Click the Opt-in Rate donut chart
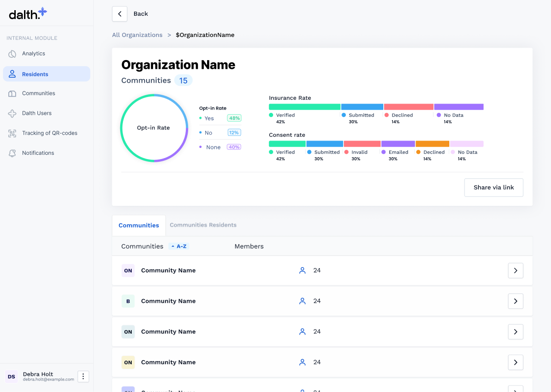551x392 pixels. (x=153, y=128)
